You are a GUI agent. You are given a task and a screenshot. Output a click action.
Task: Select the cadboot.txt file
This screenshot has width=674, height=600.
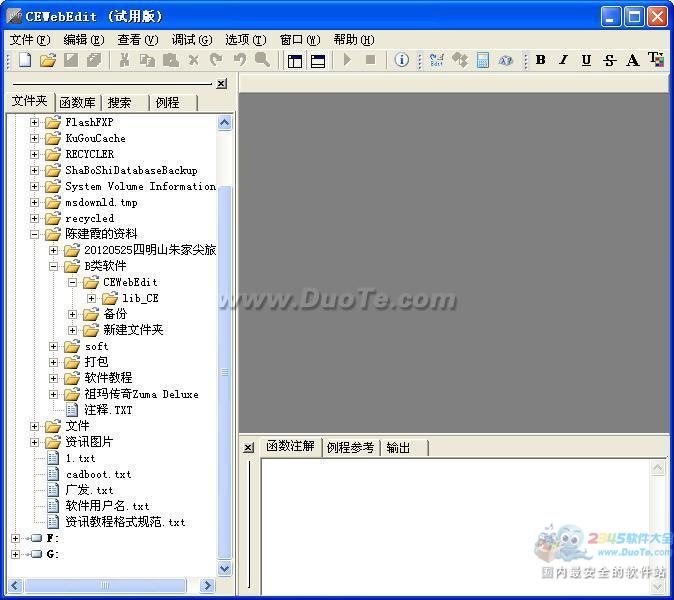pyautogui.click(x=98, y=474)
